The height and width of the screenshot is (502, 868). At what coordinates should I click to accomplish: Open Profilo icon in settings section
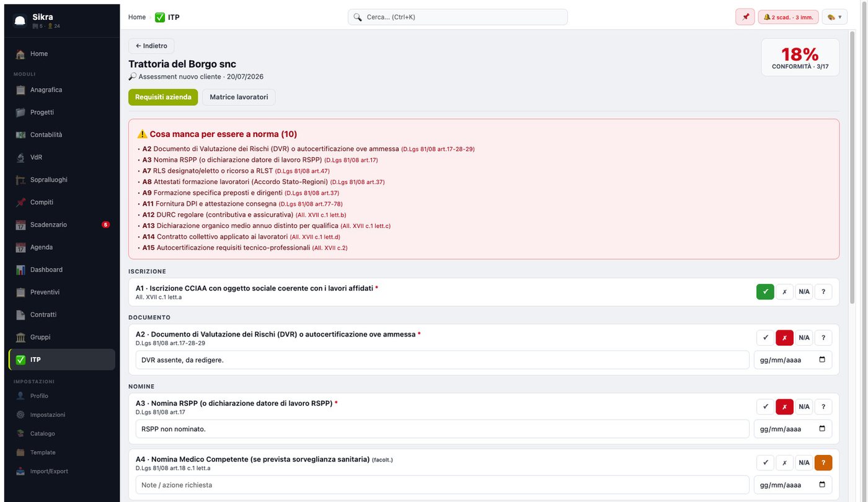click(x=20, y=396)
